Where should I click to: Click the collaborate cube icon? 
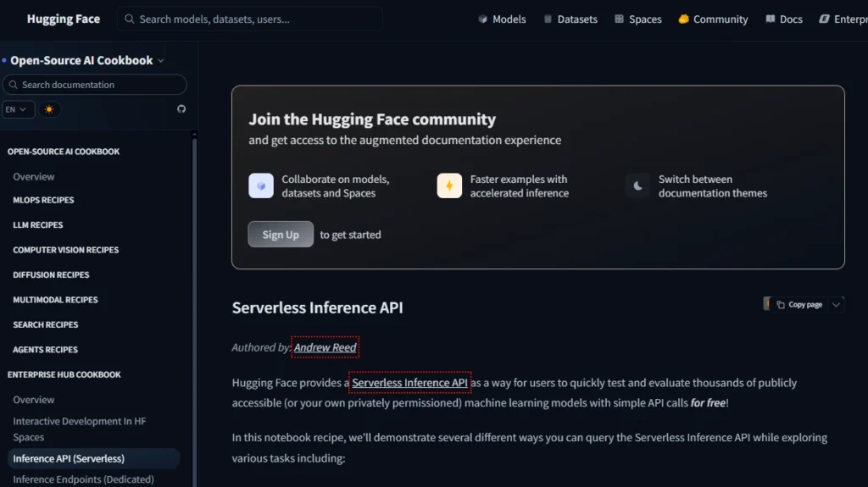[x=261, y=185]
